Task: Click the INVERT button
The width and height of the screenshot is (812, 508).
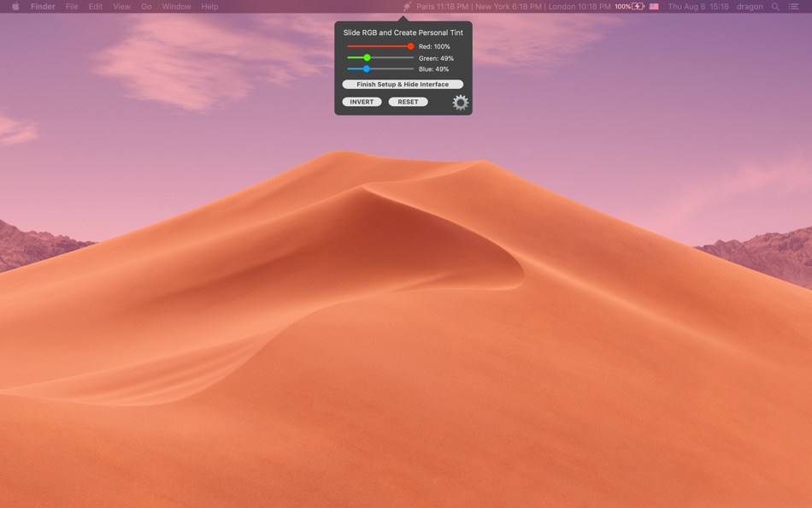Action: click(x=362, y=102)
